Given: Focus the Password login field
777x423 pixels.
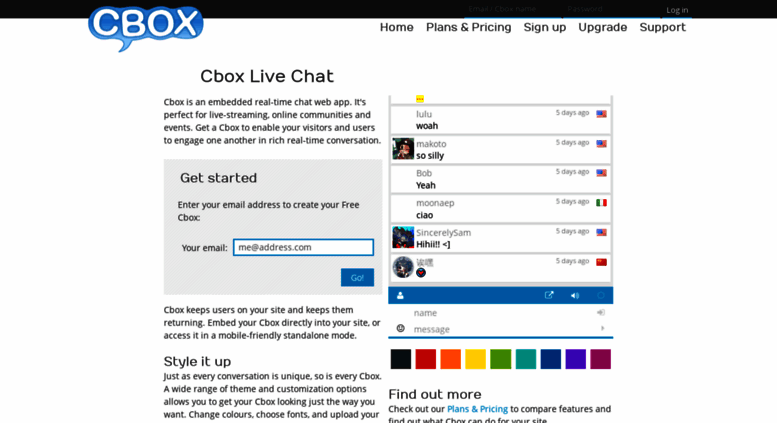Looking at the screenshot, I should [610, 9].
